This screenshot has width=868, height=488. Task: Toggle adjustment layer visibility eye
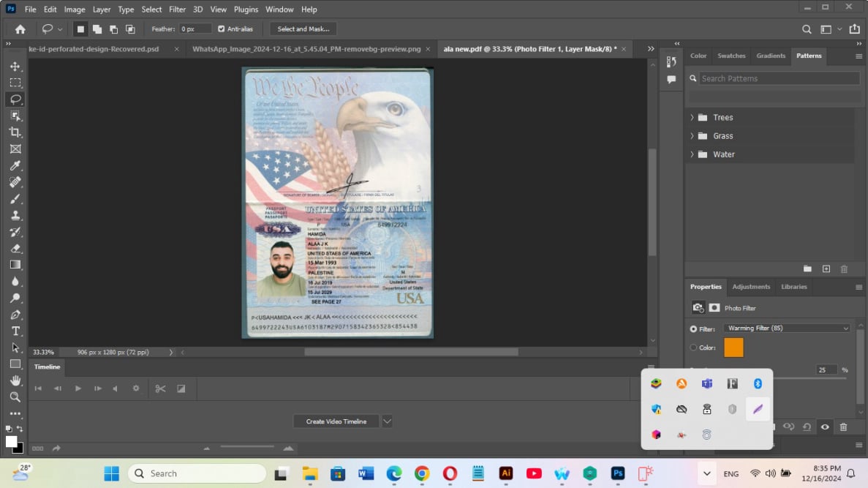825,427
